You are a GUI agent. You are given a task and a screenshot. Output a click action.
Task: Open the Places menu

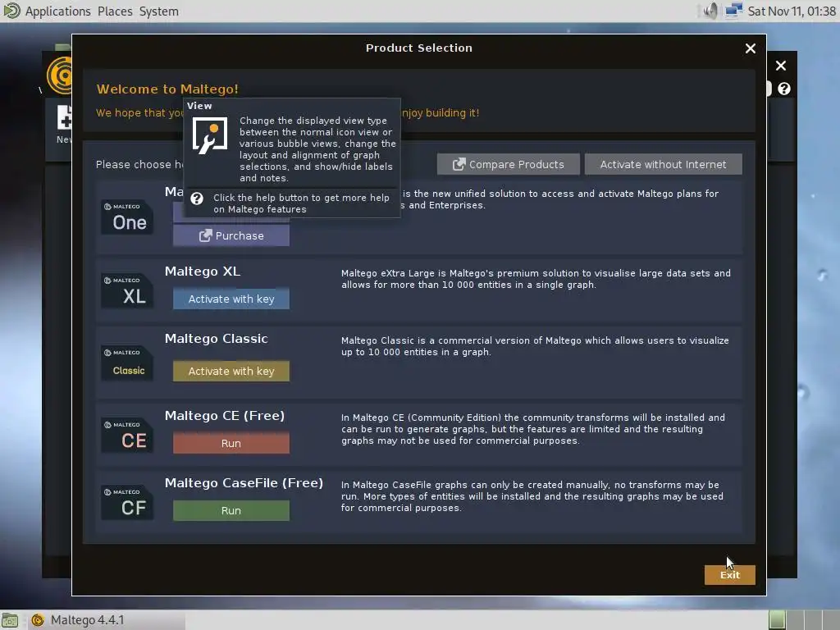(115, 11)
